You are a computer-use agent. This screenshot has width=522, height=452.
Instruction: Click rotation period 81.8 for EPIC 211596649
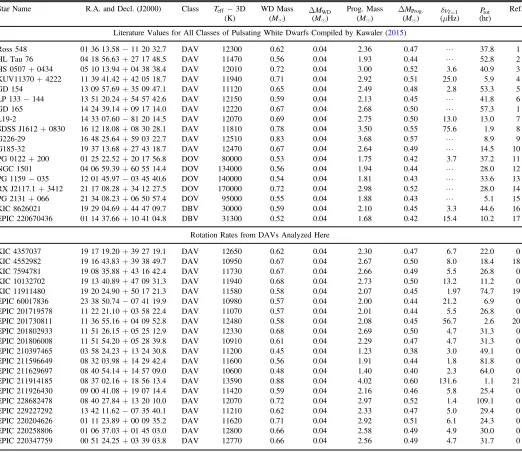click(x=487, y=361)
